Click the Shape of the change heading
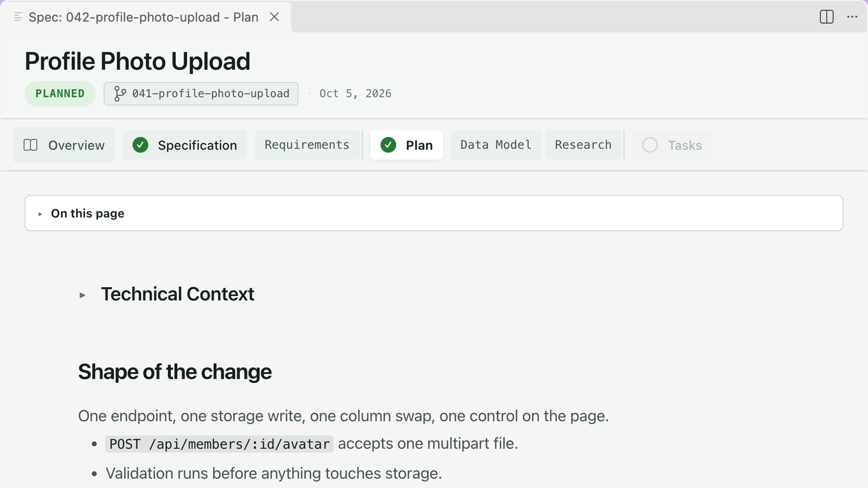The width and height of the screenshot is (868, 488). click(175, 372)
